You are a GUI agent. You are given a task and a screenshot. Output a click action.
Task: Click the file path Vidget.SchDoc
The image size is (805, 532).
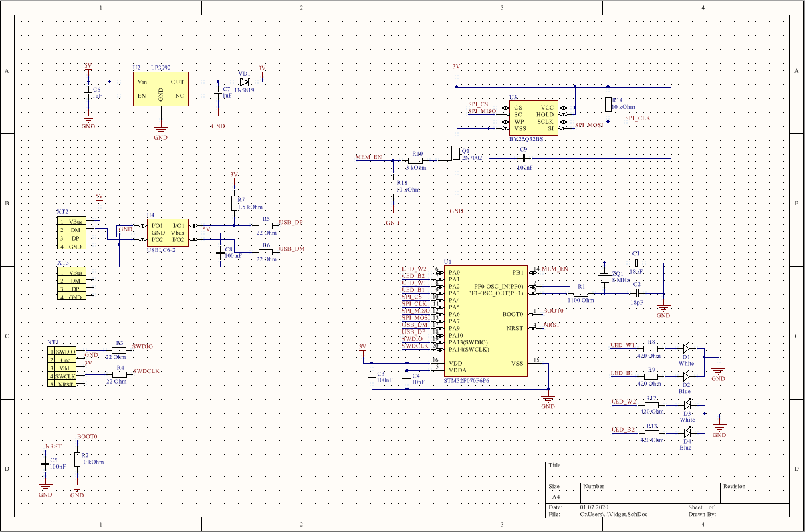click(614, 515)
